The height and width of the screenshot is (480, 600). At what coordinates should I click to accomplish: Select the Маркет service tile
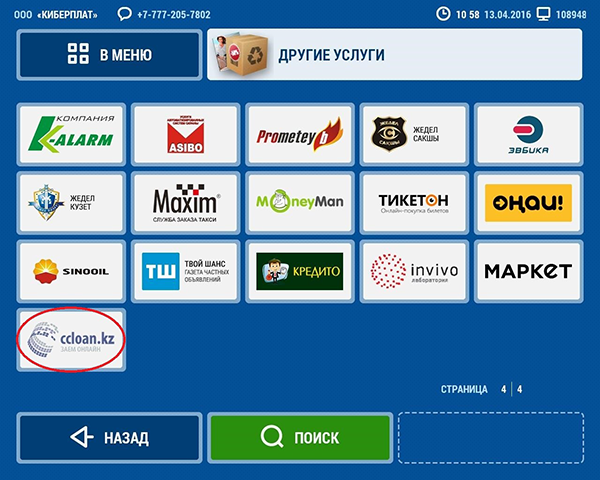[528, 271]
